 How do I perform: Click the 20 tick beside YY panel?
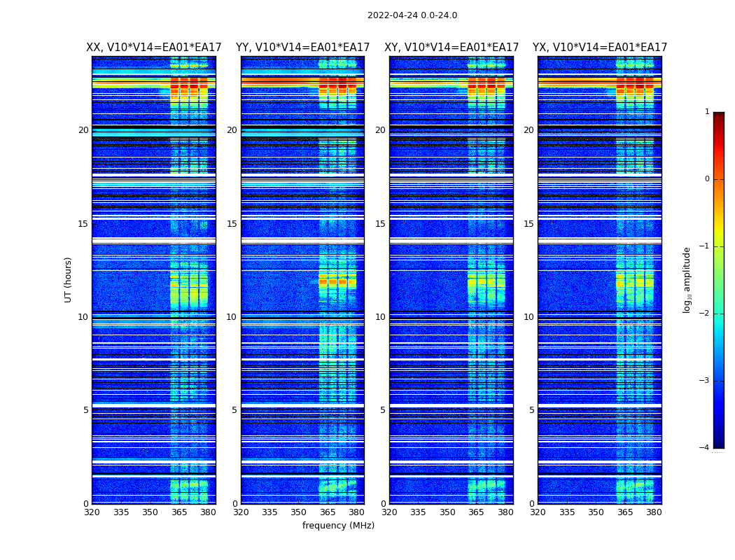point(232,130)
